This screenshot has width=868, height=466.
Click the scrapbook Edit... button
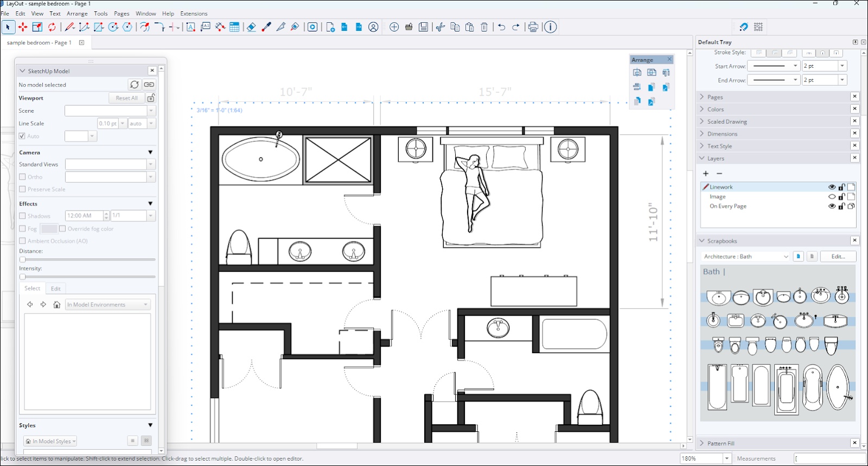[838, 257]
